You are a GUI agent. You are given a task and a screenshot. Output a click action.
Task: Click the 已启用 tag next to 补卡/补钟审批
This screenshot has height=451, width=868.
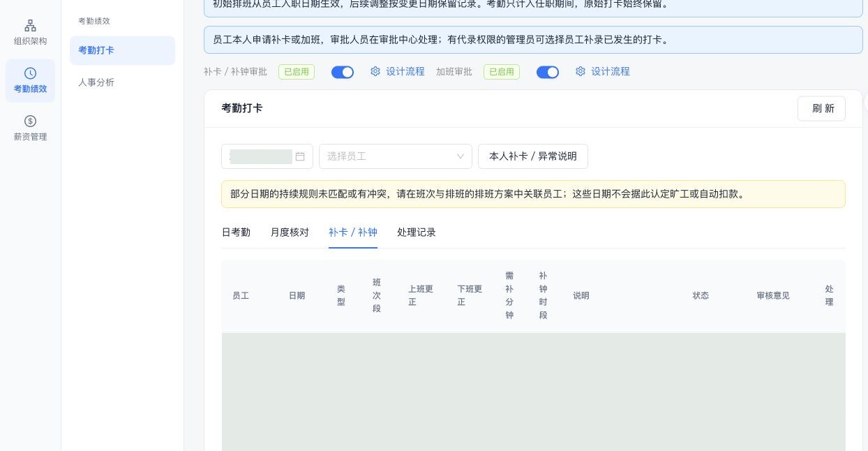[x=297, y=72]
